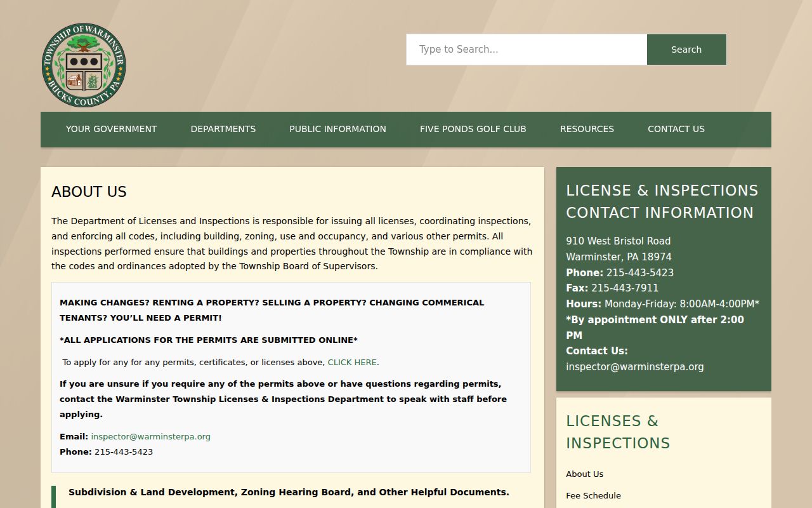Open the Contact Us menu
Screen dimensions: 812x508
click(x=676, y=129)
